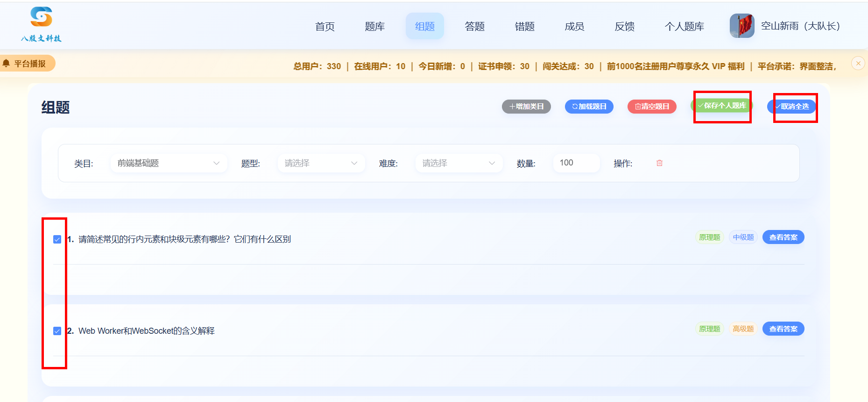Uncheck question 1 checkbox

[x=57, y=239]
